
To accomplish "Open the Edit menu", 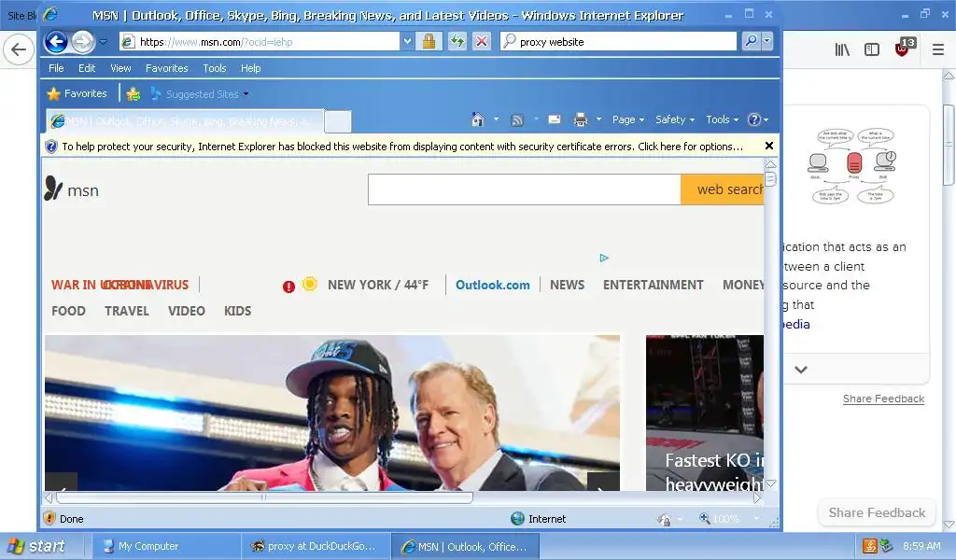I will [87, 68].
